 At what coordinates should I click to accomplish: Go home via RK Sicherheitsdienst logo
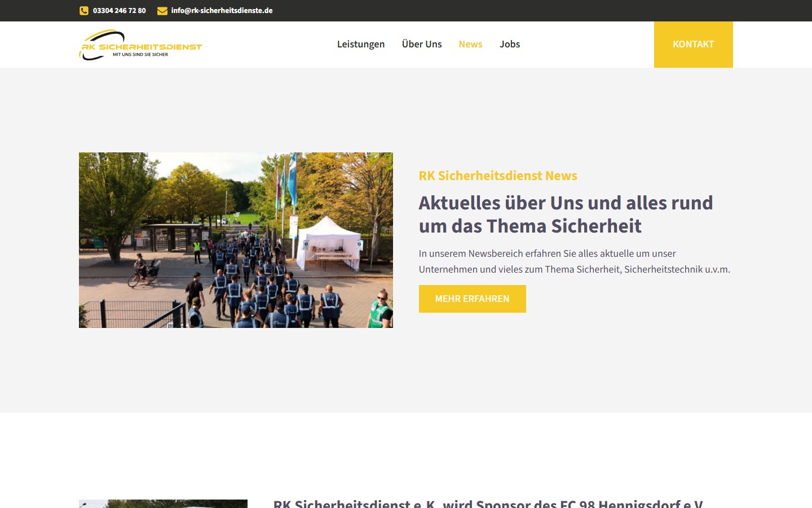click(x=140, y=45)
